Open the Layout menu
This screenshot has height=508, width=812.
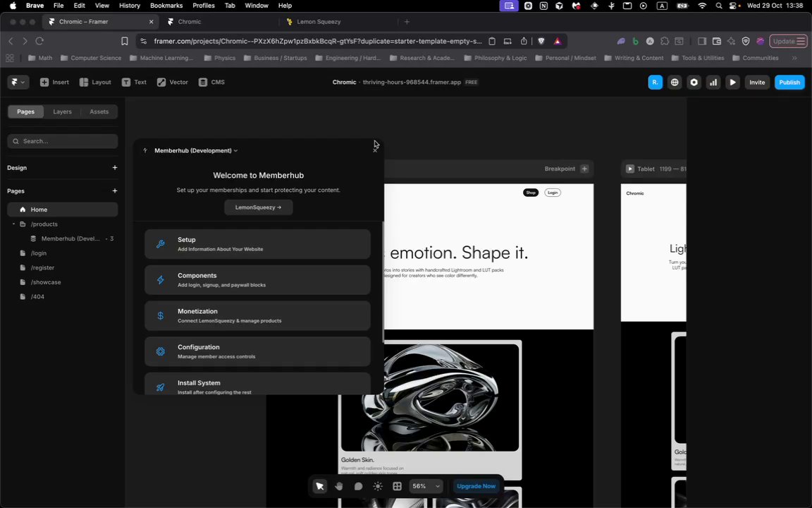(x=95, y=82)
